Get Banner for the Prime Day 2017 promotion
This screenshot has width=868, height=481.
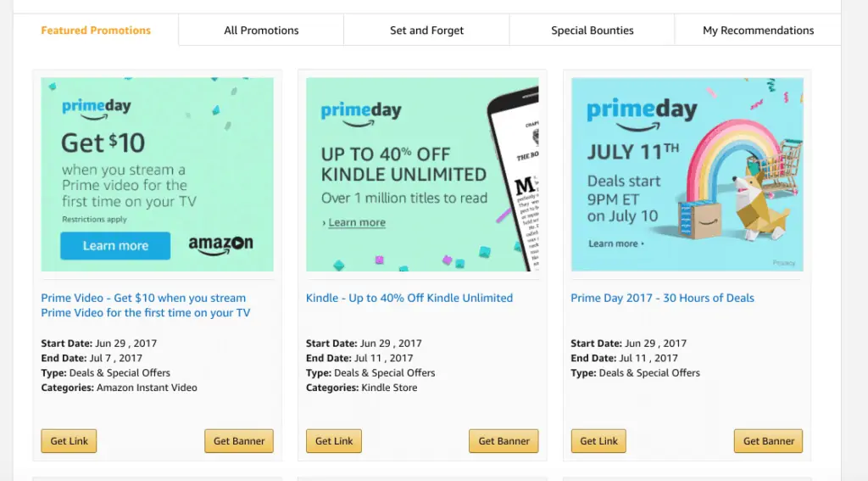point(768,441)
